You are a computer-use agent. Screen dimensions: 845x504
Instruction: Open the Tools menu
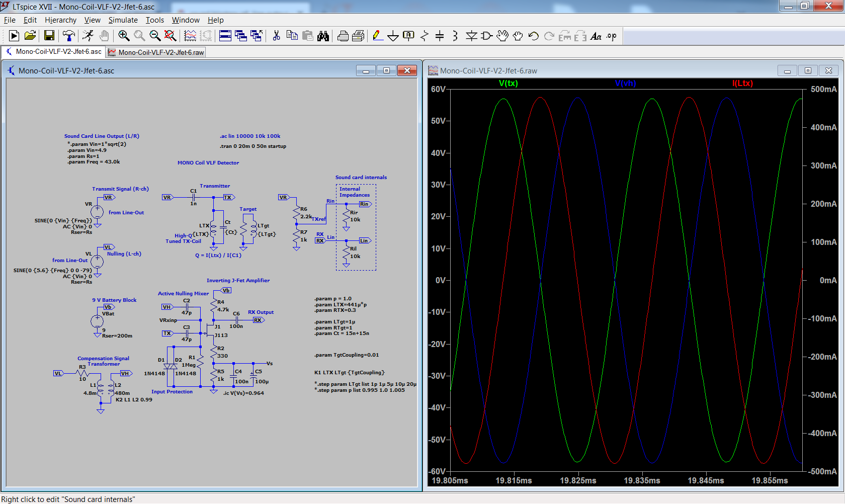pyautogui.click(x=155, y=20)
